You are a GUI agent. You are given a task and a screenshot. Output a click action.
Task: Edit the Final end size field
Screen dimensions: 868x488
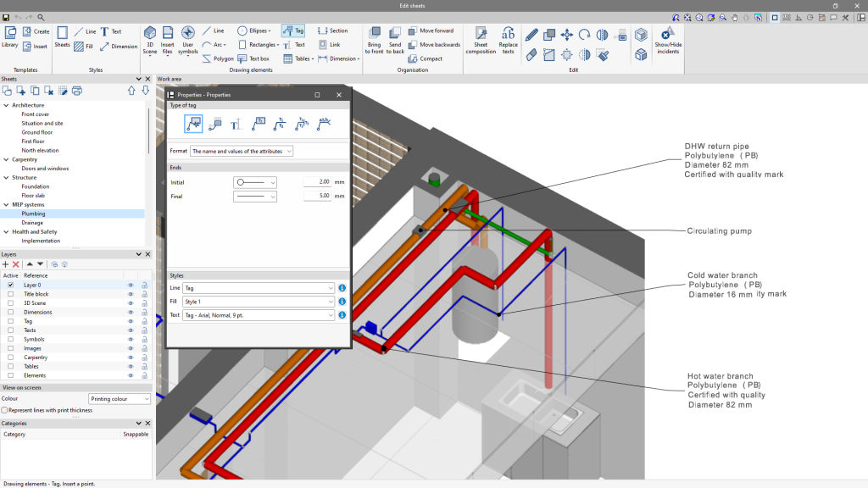coord(317,196)
